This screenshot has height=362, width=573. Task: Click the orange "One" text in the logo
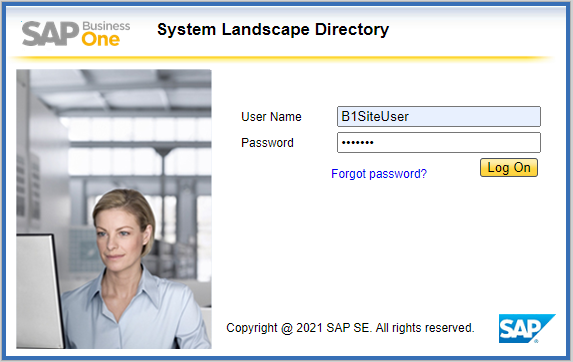tap(101, 40)
